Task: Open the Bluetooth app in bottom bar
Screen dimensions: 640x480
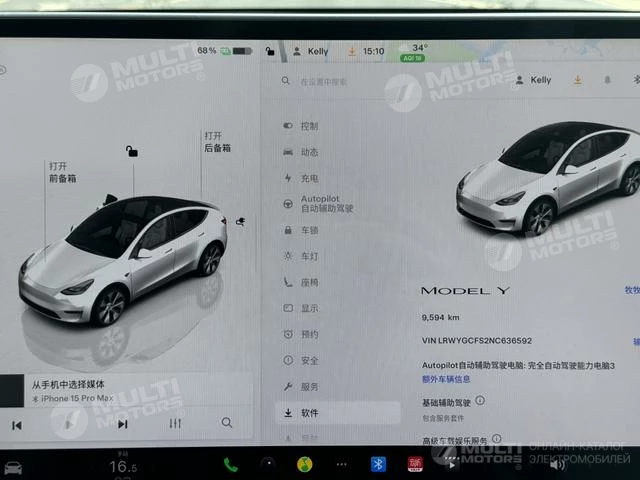Action: (x=378, y=464)
